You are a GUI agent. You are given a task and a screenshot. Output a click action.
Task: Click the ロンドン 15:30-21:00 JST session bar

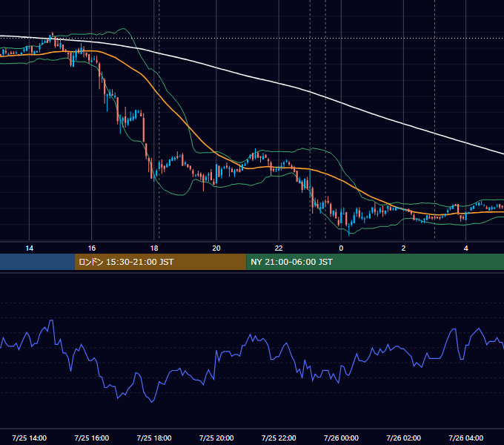(x=160, y=262)
